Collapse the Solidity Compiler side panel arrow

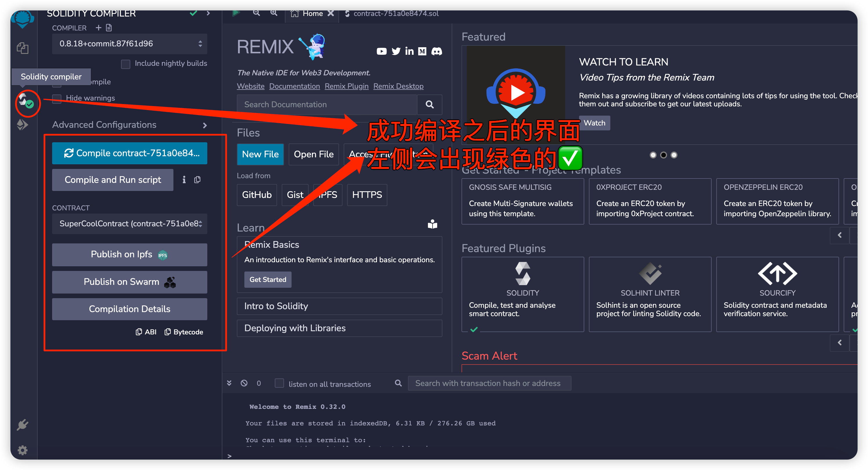(208, 14)
